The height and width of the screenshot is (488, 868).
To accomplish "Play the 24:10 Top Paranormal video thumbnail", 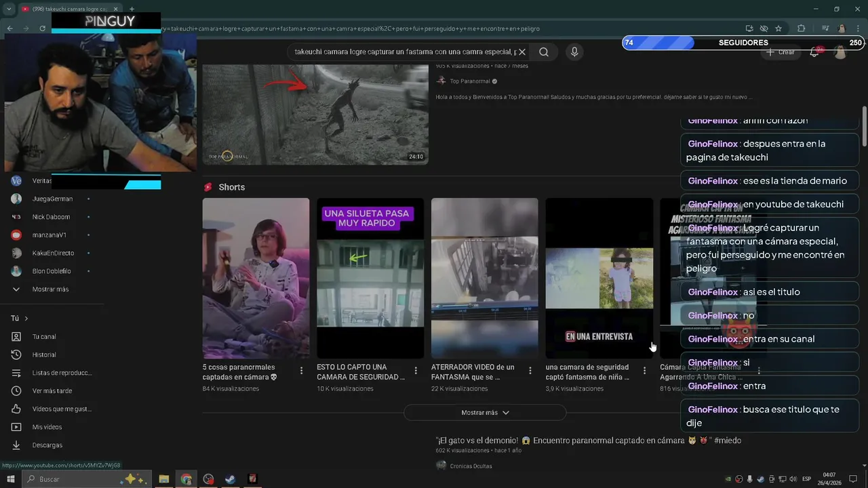I will tap(315, 114).
